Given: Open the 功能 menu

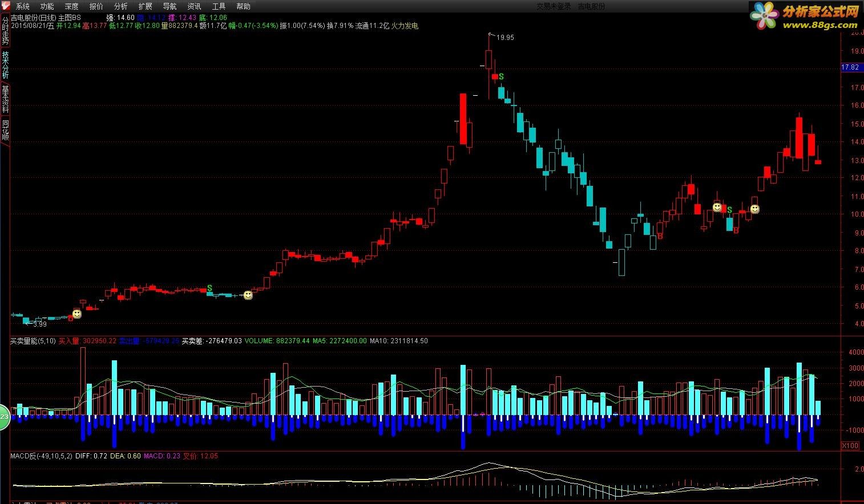Looking at the screenshot, I should pyautogui.click(x=47, y=6).
